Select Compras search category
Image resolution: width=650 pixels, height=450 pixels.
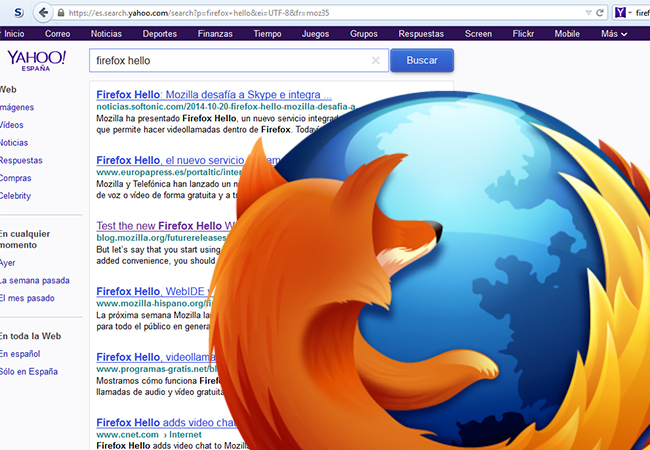click(x=16, y=178)
